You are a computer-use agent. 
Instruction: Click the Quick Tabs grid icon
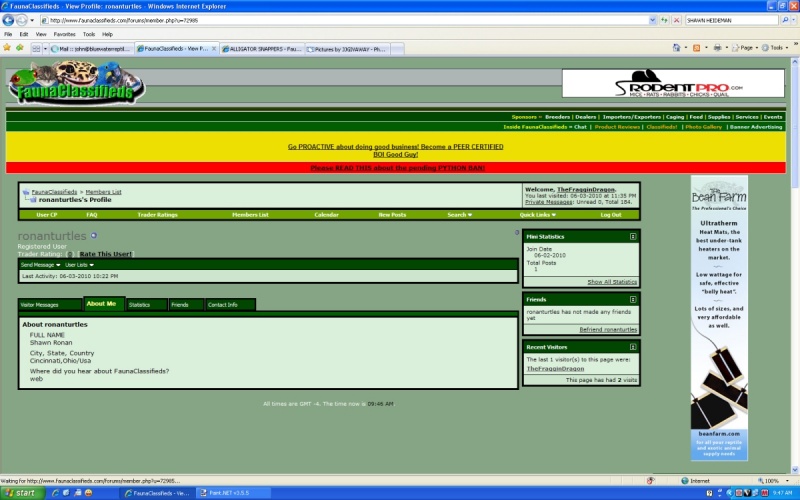tap(36, 48)
